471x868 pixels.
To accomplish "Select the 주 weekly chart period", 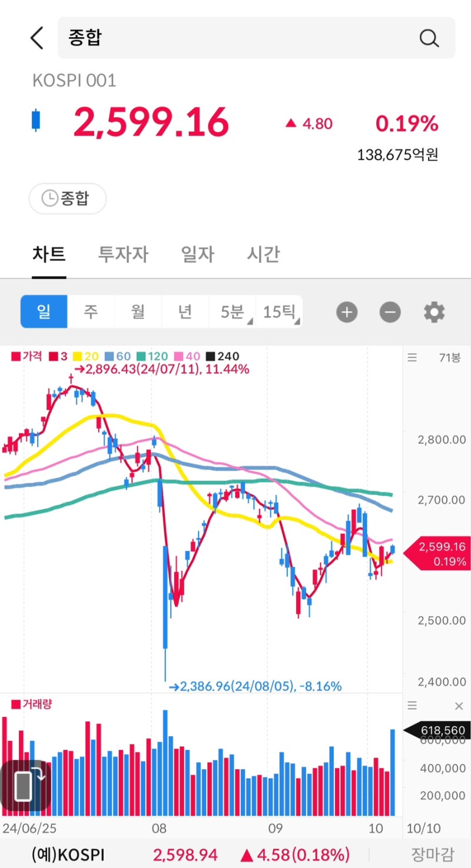I will 91,312.
